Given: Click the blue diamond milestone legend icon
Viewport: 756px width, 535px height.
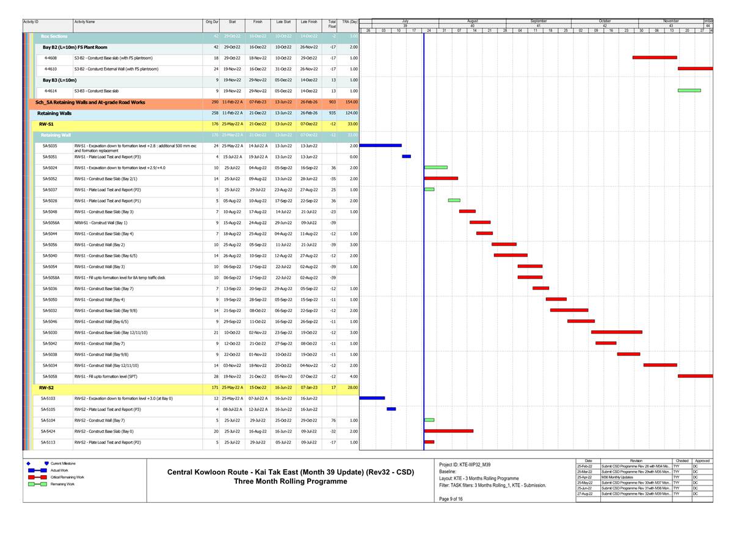Looking at the screenshot, I should pyautogui.click(x=28, y=464).
